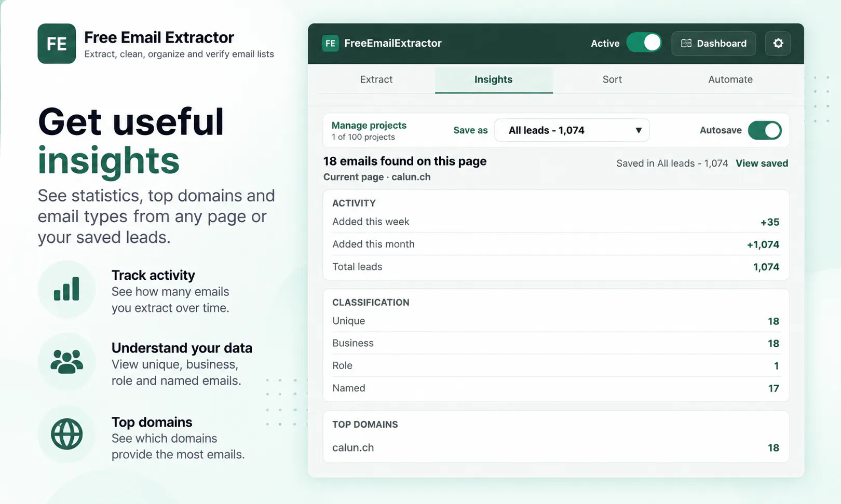Click the Free Email Extractor title
The image size is (841, 504).
coord(159,37)
